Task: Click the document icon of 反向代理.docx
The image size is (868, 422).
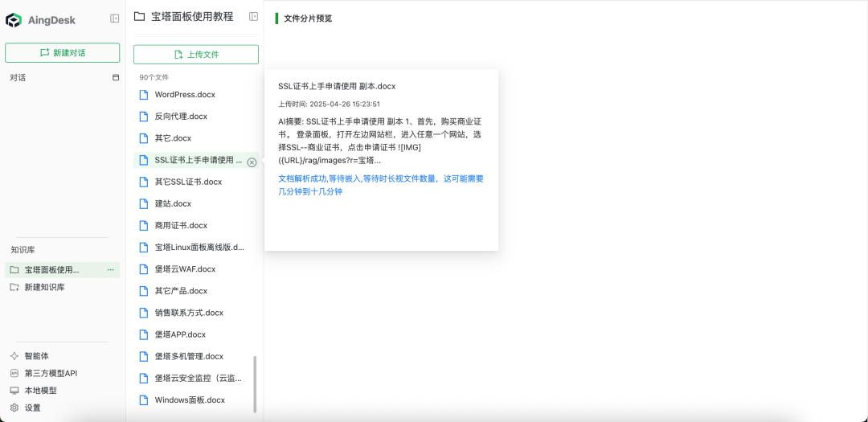Action: 144,117
